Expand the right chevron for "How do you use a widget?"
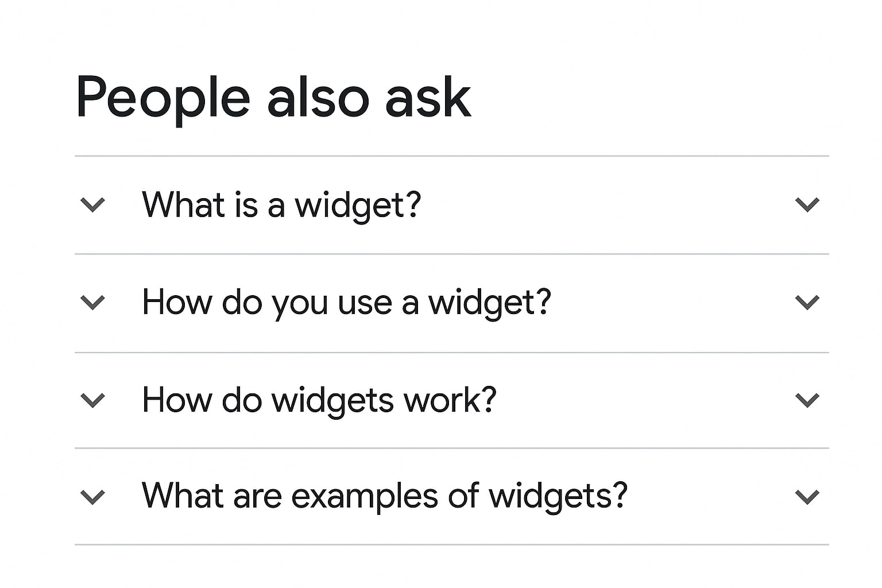Screen dimensions: 882x588 coord(808,301)
